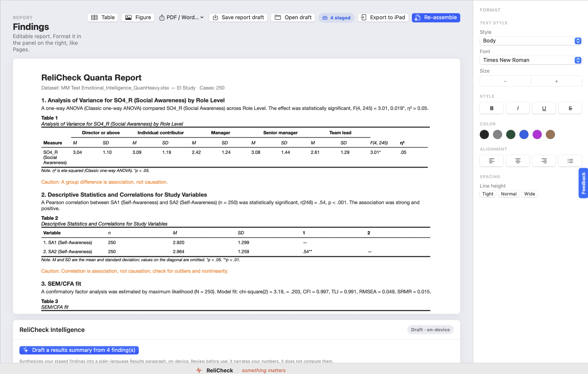This screenshot has width=588, height=374.
Task: Insert a Table into the report
Action: [103, 17]
